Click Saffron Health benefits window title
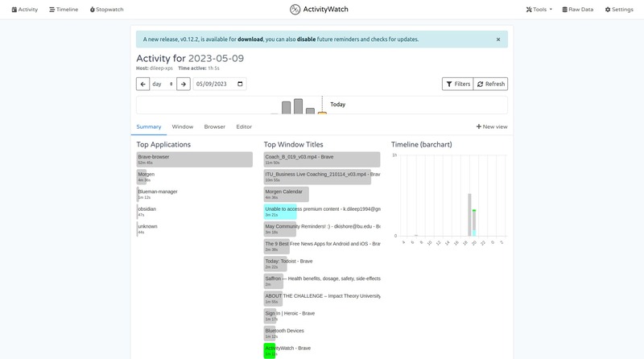This screenshot has width=644, height=359. [322, 281]
